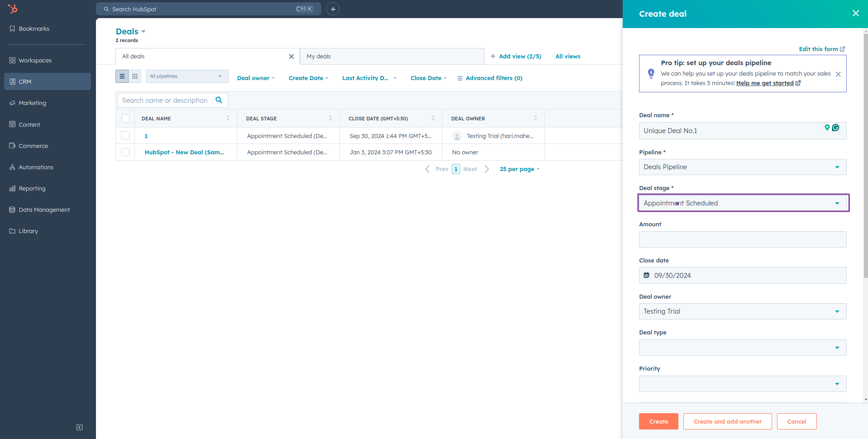Open Bookmarks in the sidebar
The image size is (868, 439).
[34, 29]
